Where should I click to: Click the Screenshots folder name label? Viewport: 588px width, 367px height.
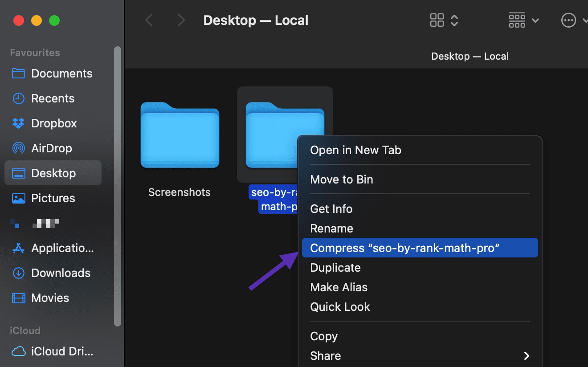[179, 192]
